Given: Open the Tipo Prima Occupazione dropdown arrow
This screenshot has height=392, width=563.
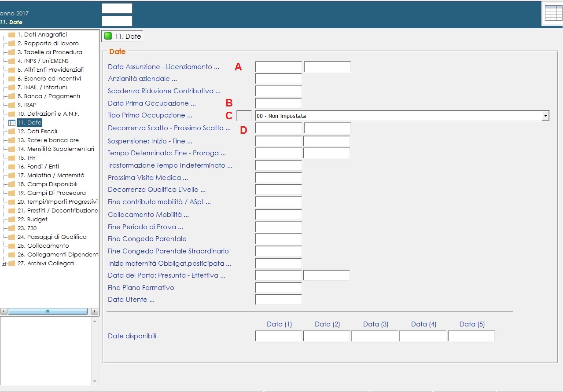Looking at the screenshot, I should pos(545,116).
